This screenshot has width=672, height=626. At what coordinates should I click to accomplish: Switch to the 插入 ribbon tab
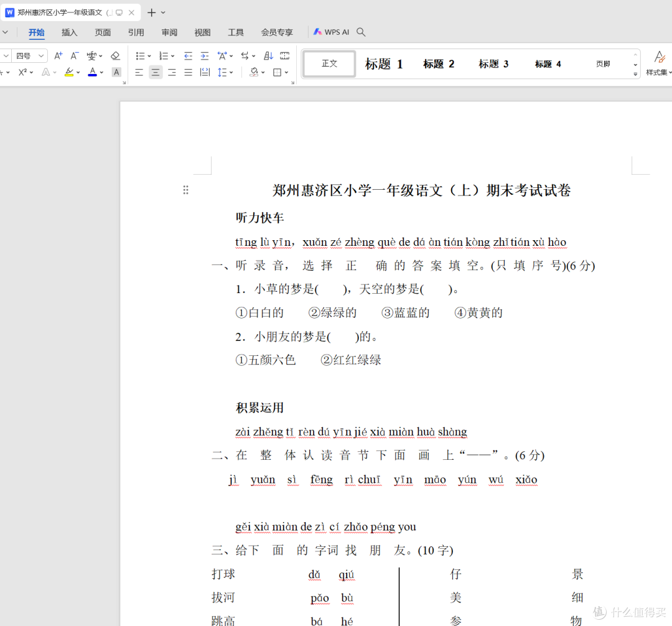coord(70,32)
